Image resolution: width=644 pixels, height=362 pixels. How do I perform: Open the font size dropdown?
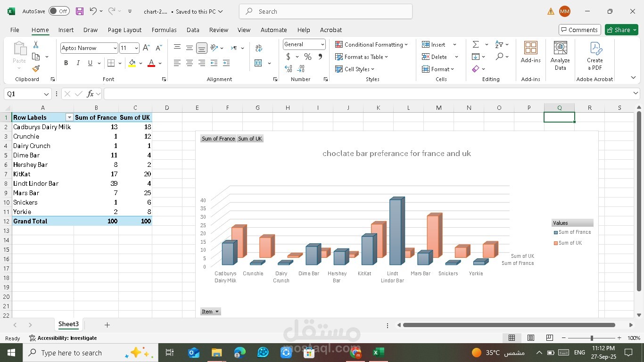pyautogui.click(x=136, y=48)
